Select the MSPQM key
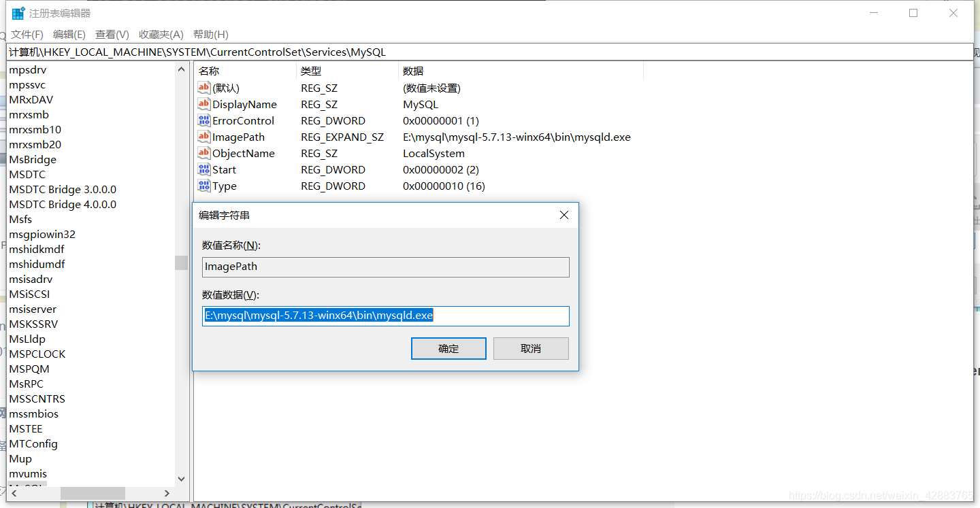980x508 pixels. point(29,369)
